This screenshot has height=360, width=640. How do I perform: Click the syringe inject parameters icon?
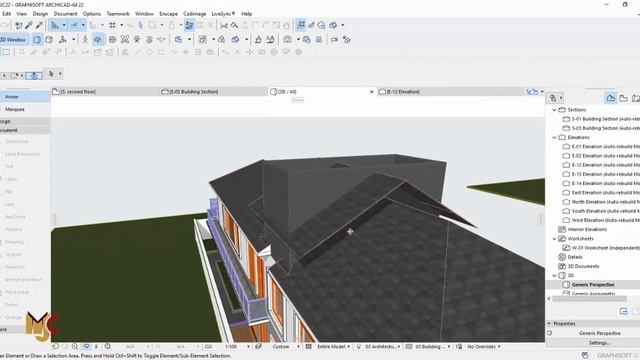39,25
